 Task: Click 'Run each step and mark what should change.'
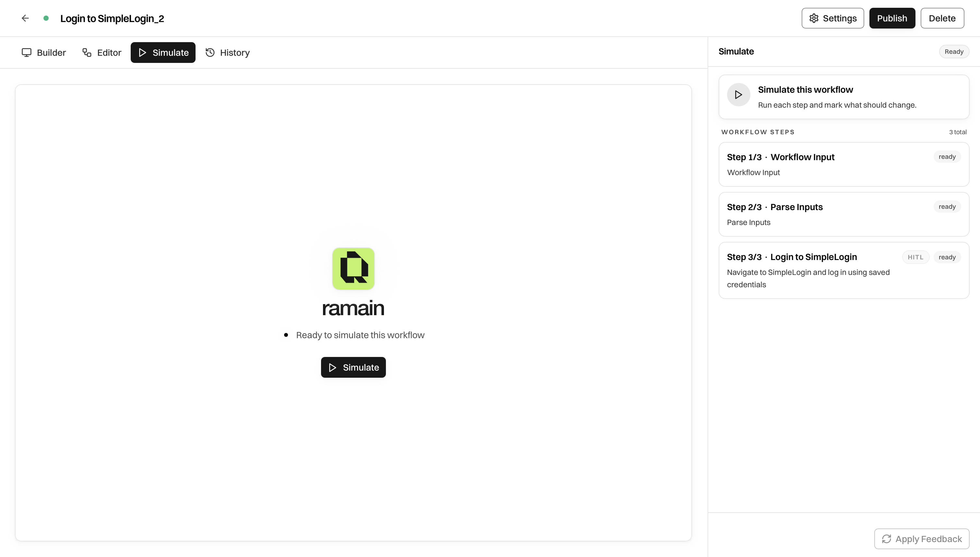837,105
